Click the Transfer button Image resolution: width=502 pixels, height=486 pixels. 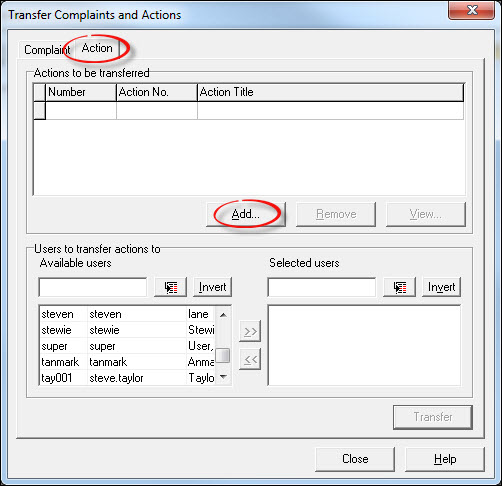click(433, 417)
